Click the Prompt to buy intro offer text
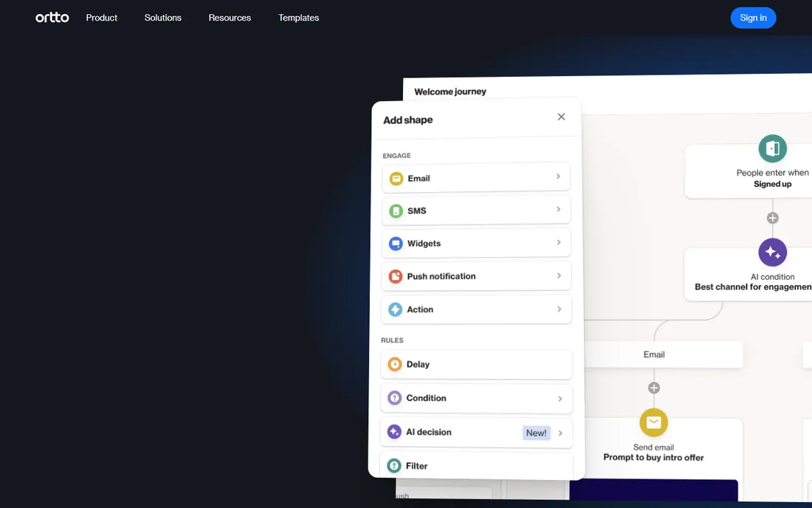The image size is (812, 508). (x=653, y=458)
